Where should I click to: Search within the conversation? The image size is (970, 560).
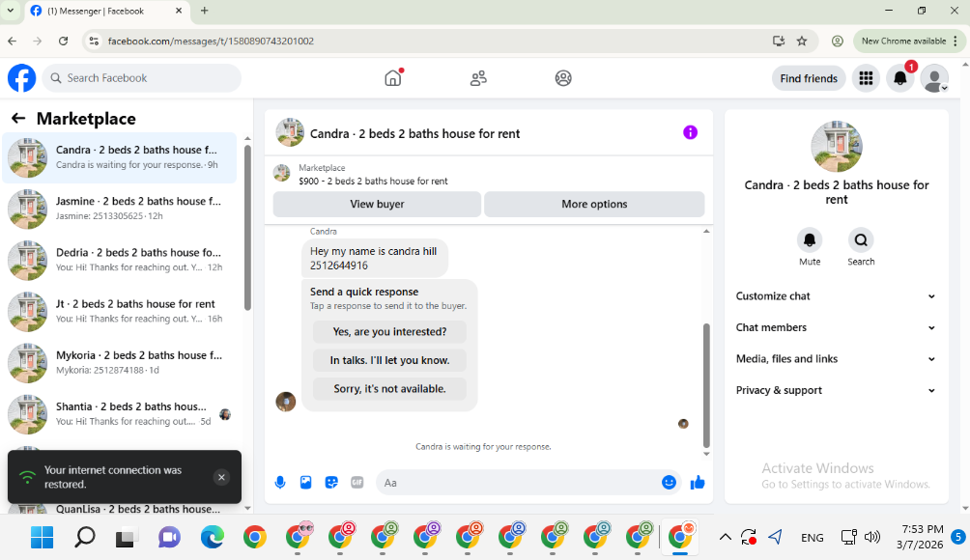pyautogui.click(x=861, y=239)
